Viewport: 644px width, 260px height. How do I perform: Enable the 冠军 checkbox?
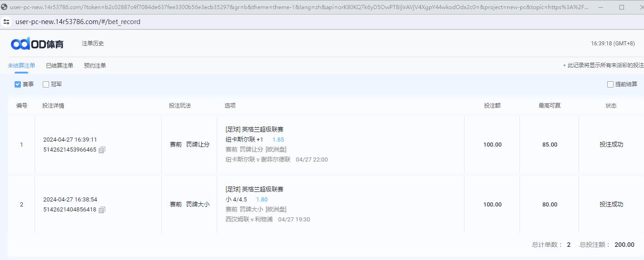46,84
